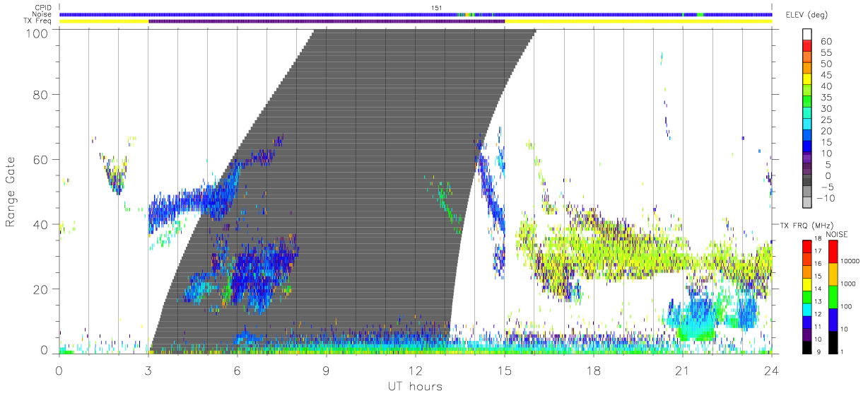Click the 'Range Gate' axis label
The image size is (868, 401).
(11, 192)
